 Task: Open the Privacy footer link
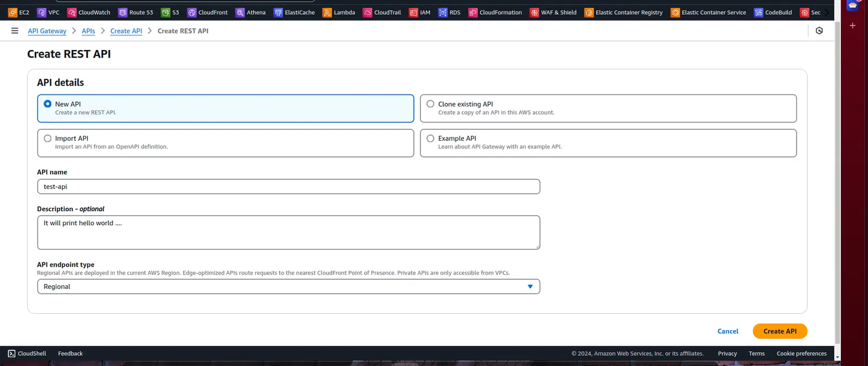(727, 354)
